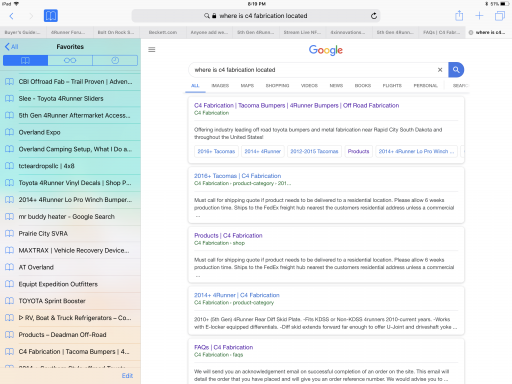This screenshot has width=512, height=384.
Task: Open the Prairie City SVRA bookmark
Action: point(70,233)
